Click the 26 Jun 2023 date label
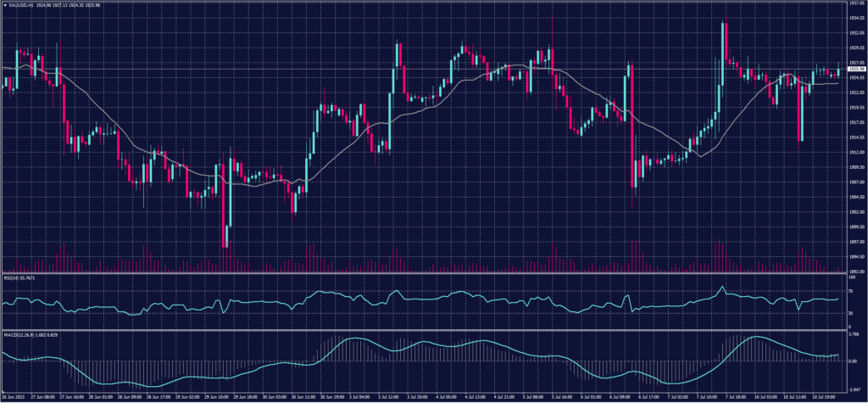 (14, 396)
